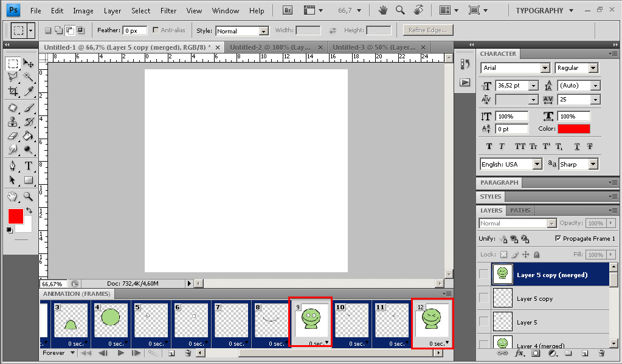Viewport: 622px width, 364px height.
Task: Open the Window menu
Action: (226, 11)
